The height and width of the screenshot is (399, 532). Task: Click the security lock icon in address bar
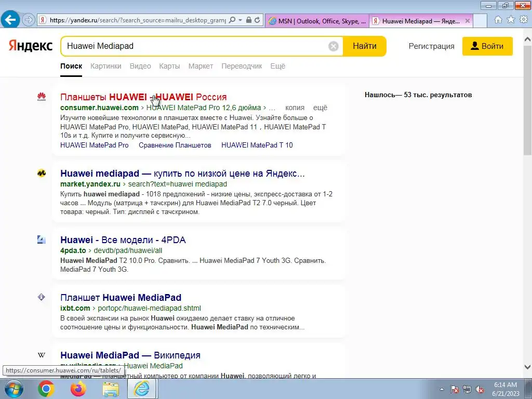tap(249, 20)
